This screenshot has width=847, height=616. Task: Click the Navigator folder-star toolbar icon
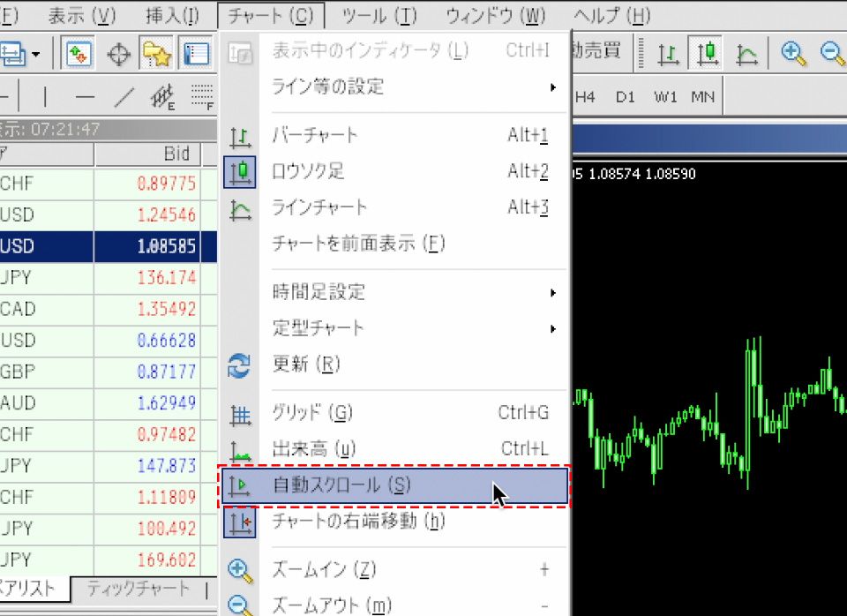click(157, 54)
